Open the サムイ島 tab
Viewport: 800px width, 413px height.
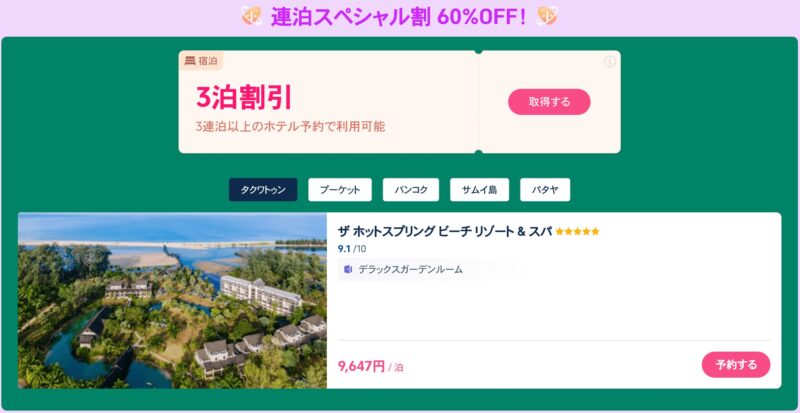tap(479, 190)
